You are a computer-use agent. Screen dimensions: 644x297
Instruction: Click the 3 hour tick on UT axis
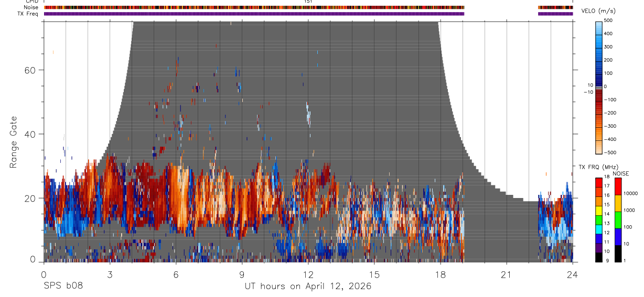point(110,273)
